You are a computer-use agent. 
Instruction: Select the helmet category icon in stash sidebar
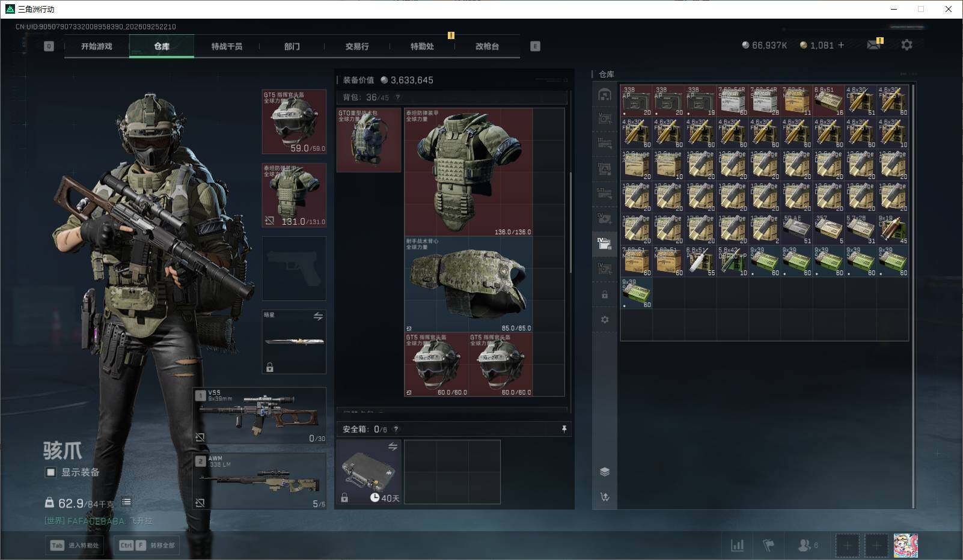(x=605, y=94)
